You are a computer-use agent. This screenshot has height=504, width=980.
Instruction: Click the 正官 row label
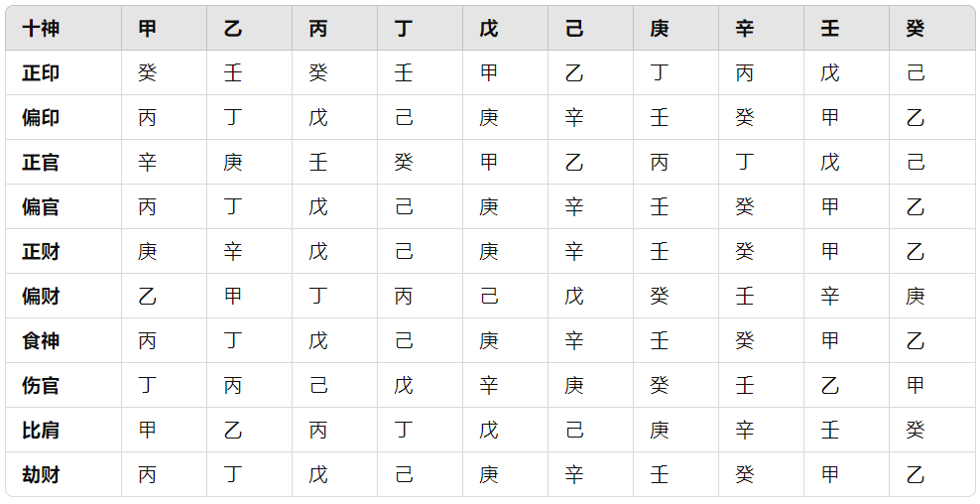point(41,163)
